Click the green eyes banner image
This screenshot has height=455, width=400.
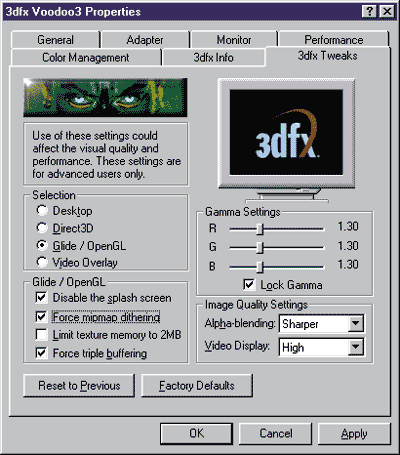pos(105,97)
